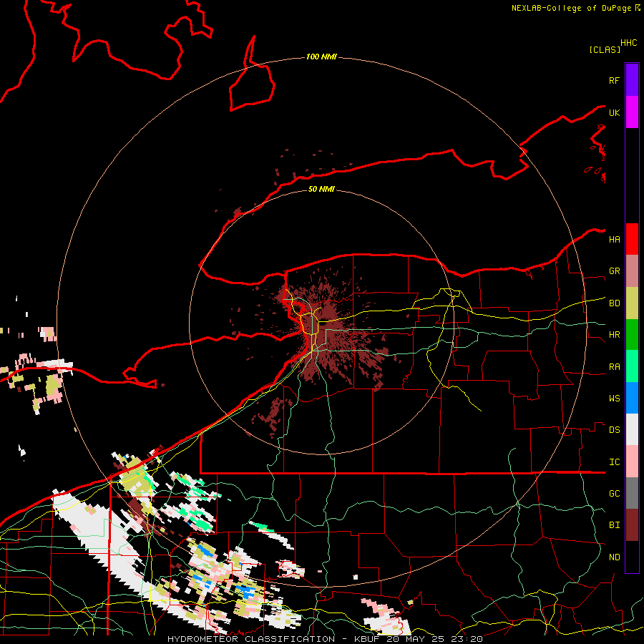This screenshot has height=644, width=644.
Task: Click the ND legend label
Action: 614,557
